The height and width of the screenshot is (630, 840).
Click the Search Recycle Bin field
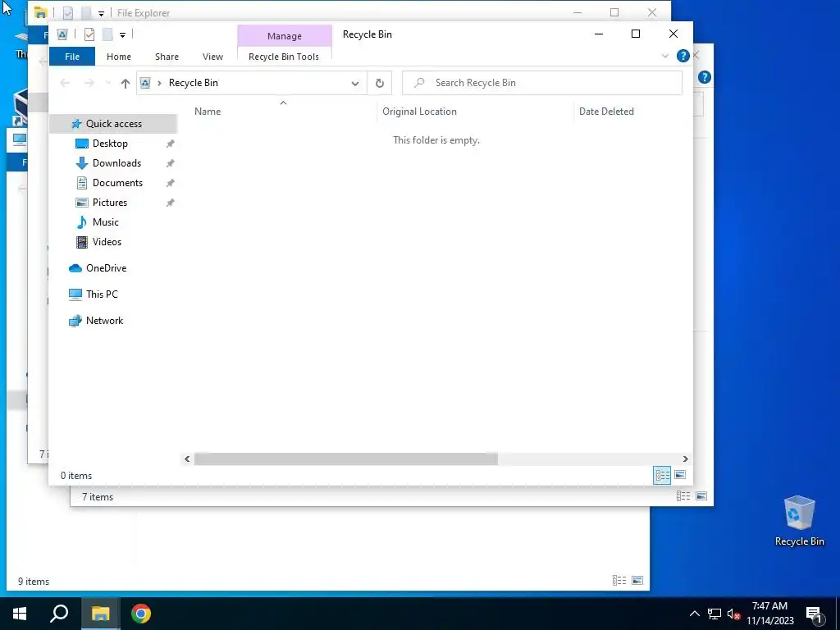(x=542, y=83)
